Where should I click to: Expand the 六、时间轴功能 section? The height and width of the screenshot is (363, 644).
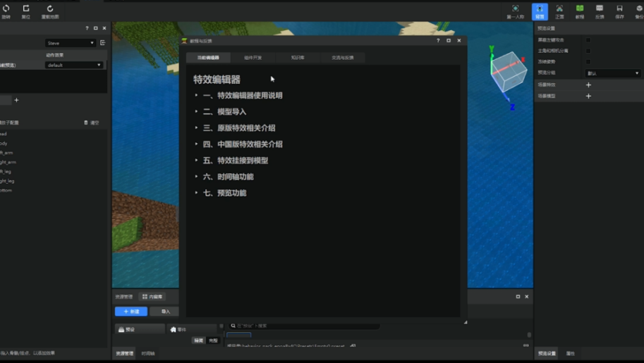tap(228, 177)
